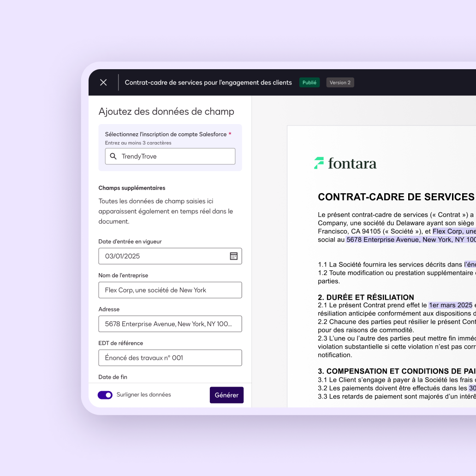Image resolution: width=476 pixels, height=476 pixels.
Task: Click the Publié status badge
Action: (309, 83)
